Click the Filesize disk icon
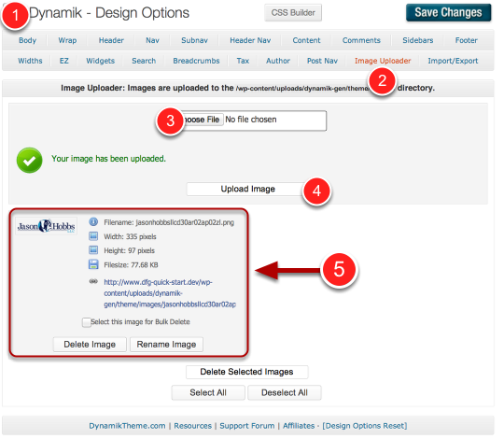This screenshot has width=504, height=439. (x=93, y=264)
